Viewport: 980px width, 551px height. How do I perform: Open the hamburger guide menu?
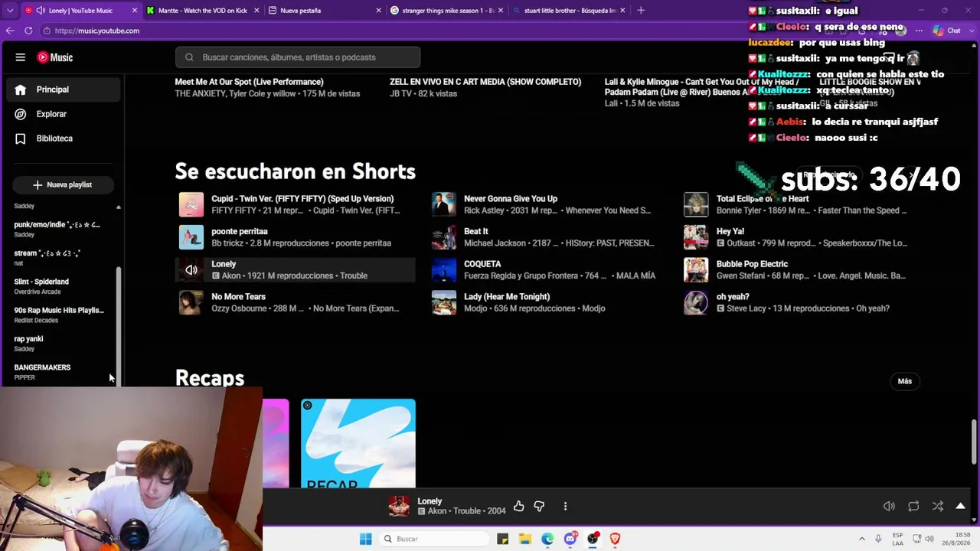21,57
